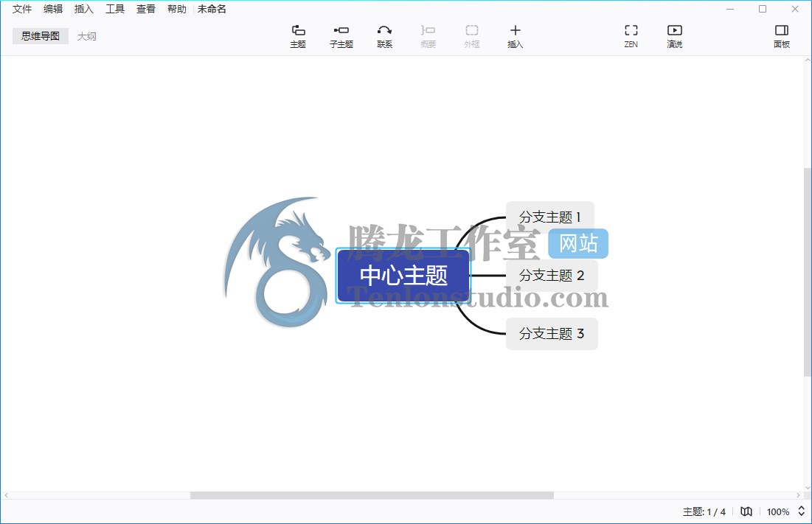Add a subtopic with 子主题 icon
Viewport: 812px width, 524px height.
341,36
